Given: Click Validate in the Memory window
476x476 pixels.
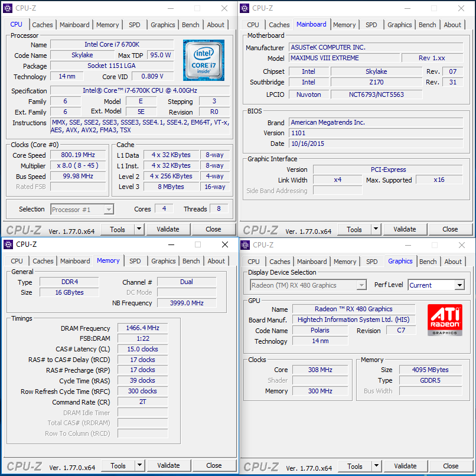Looking at the screenshot, I should click(168, 465).
